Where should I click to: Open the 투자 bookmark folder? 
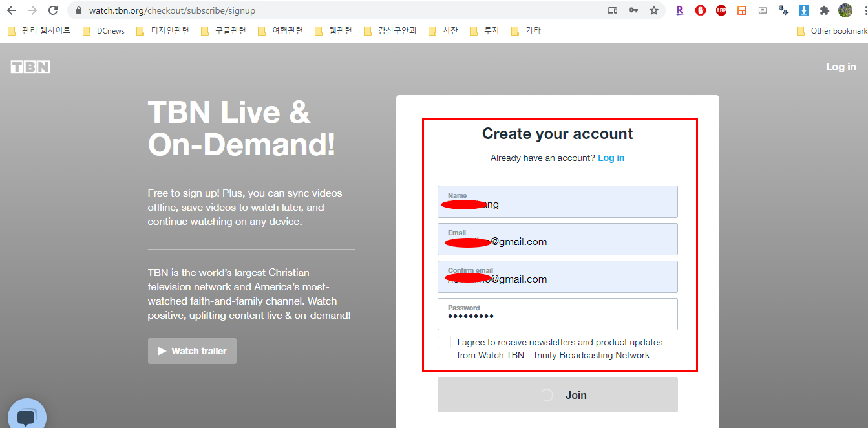pos(485,30)
